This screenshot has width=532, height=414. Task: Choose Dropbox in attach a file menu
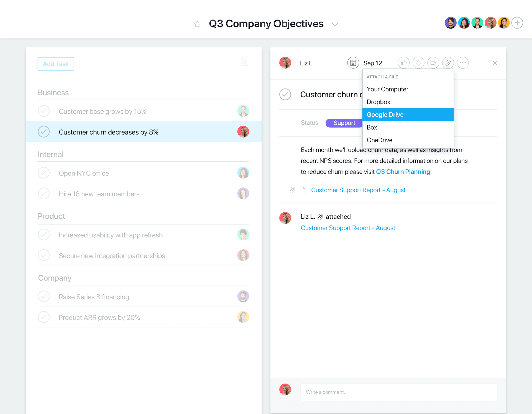(x=378, y=102)
